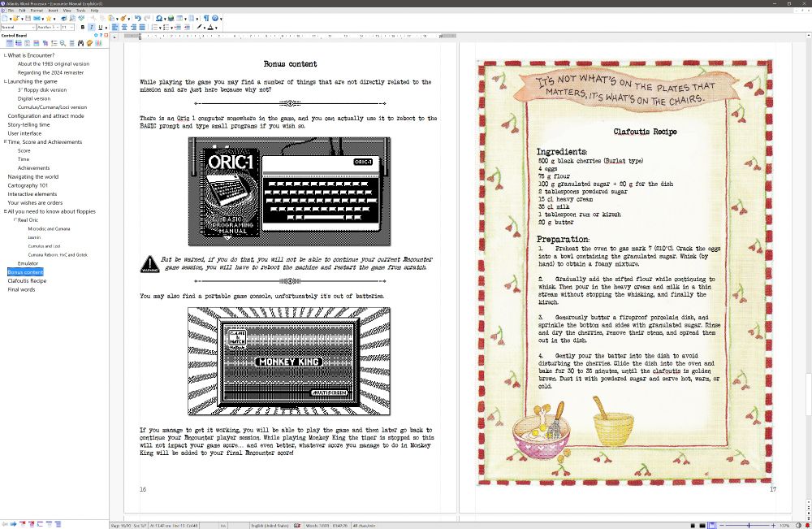Open the Format menu

click(37, 11)
